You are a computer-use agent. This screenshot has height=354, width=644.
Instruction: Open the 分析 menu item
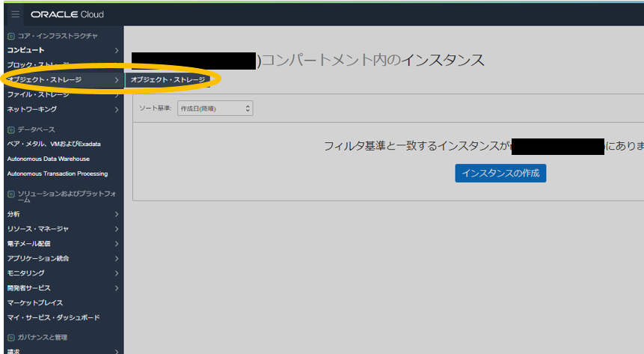point(13,214)
